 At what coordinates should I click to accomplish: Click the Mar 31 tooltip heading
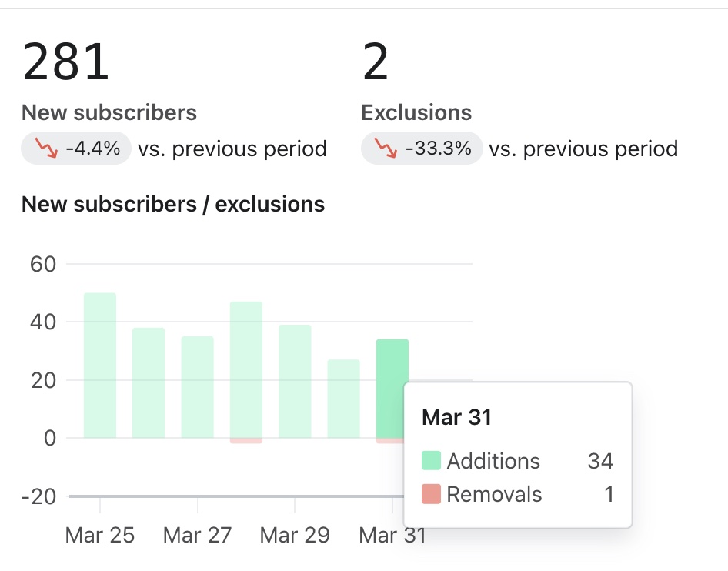[x=456, y=417]
